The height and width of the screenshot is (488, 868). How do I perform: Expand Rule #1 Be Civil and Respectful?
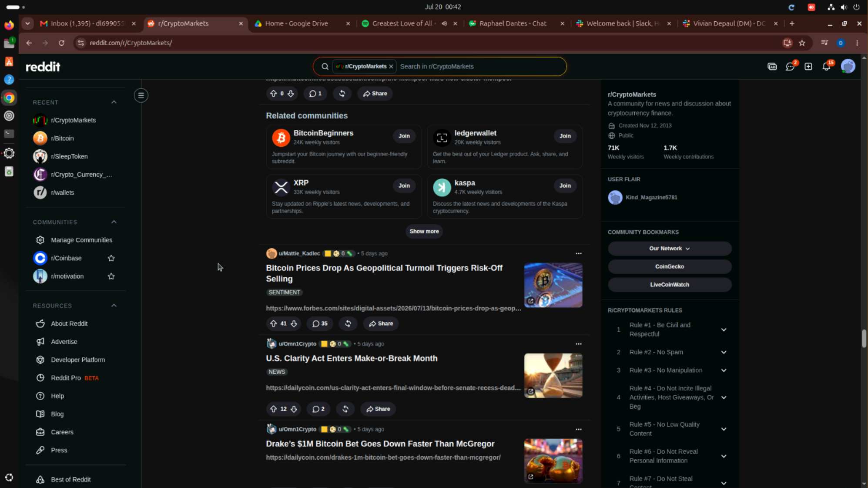click(723, 330)
